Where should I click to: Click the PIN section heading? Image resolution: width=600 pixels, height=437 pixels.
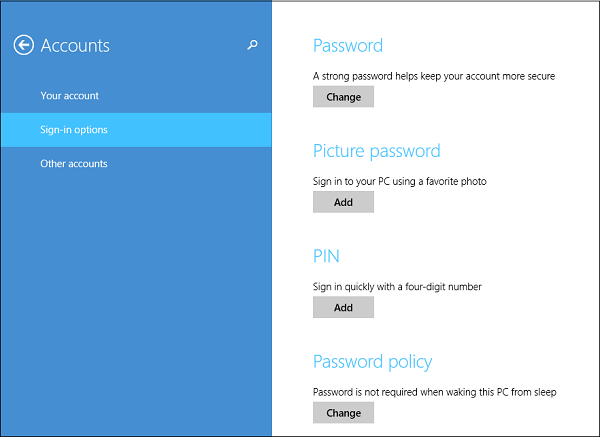pos(326,256)
